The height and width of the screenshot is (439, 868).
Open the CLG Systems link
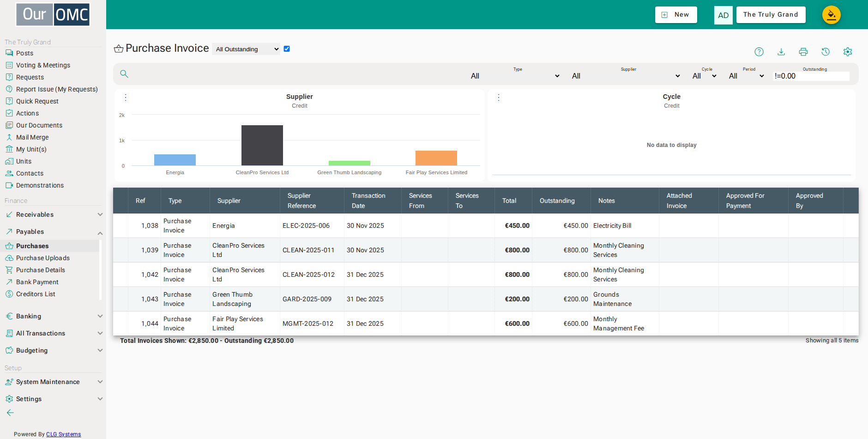point(63,434)
